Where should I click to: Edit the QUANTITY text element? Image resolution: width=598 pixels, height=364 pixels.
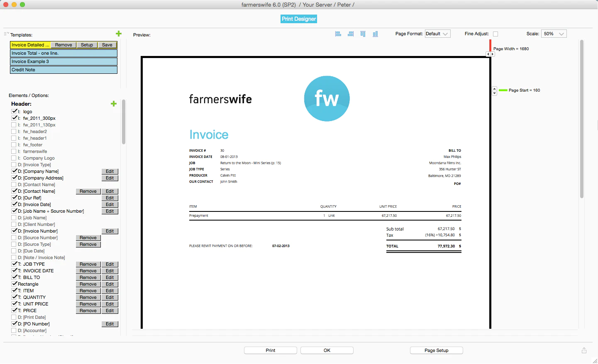tap(110, 297)
